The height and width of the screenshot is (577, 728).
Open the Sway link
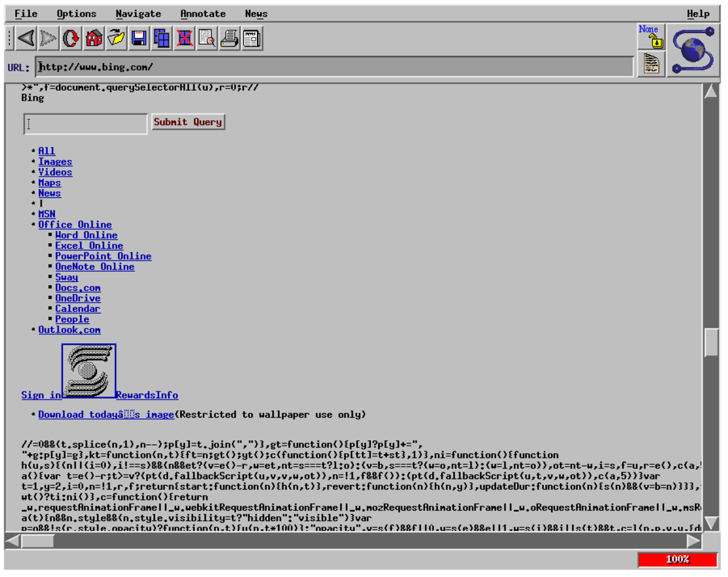click(x=67, y=278)
